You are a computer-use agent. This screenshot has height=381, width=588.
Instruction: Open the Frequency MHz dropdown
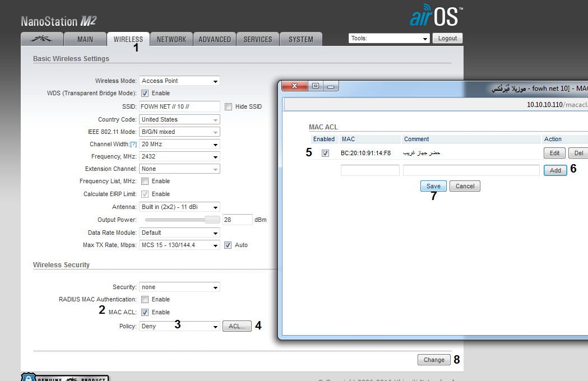point(179,156)
